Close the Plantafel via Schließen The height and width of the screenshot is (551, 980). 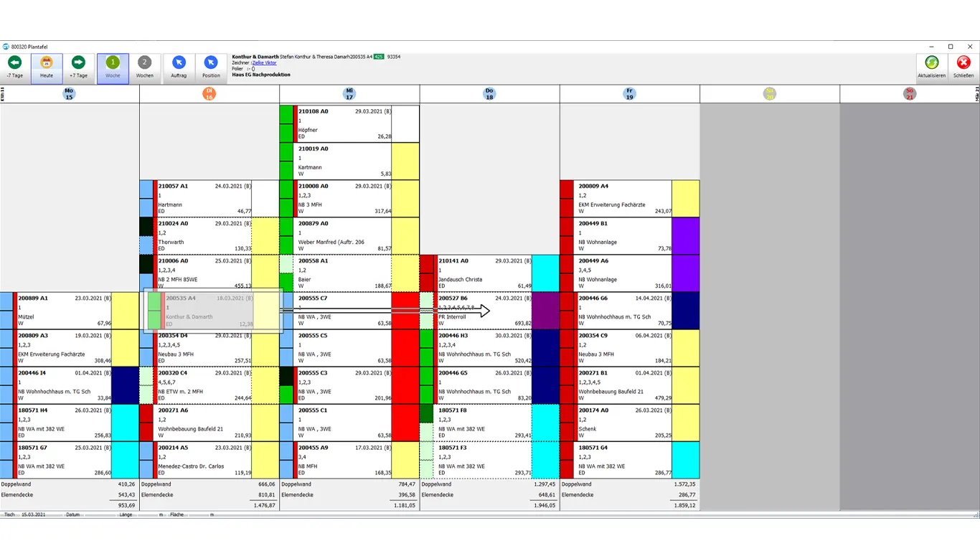pos(963,67)
